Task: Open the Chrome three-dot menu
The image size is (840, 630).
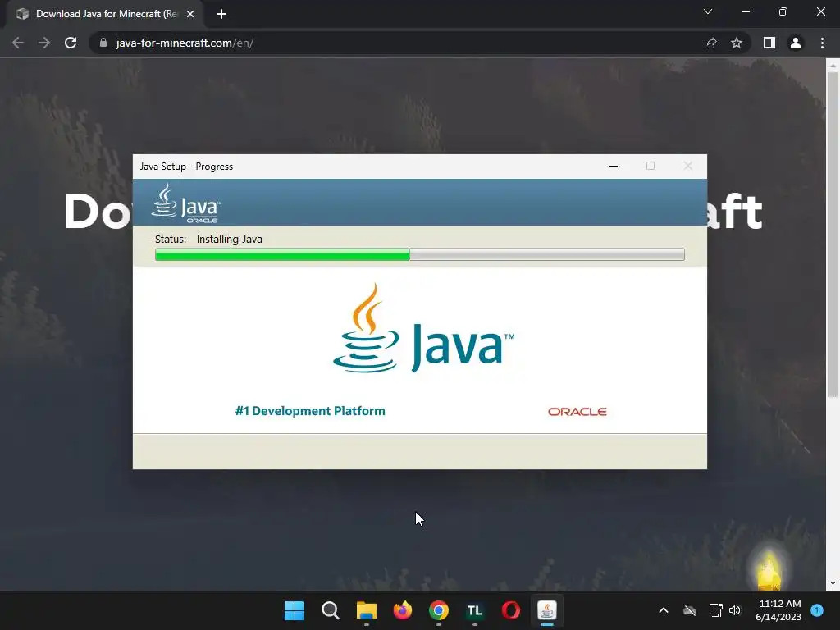Action: pyautogui.click(x=822, y=43)
